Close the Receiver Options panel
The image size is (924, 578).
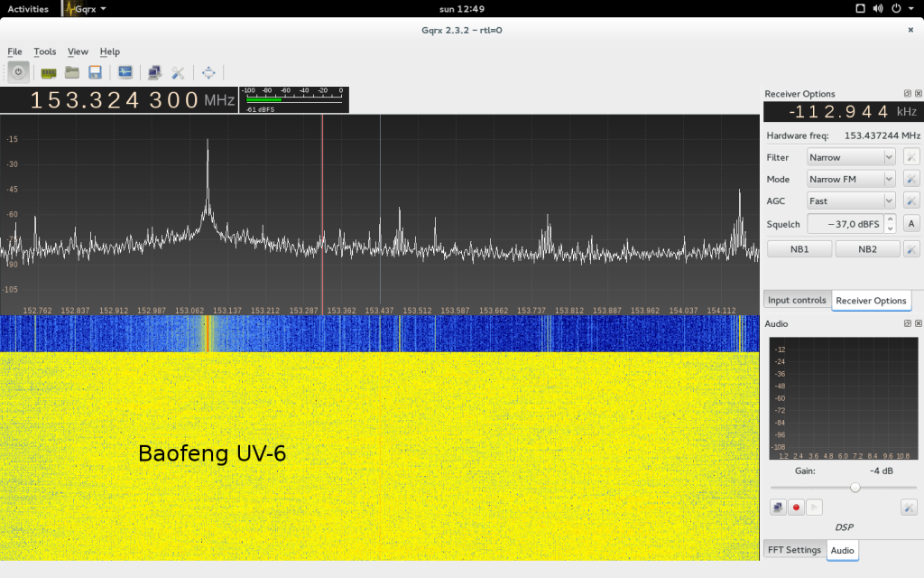tap(918, 93)
